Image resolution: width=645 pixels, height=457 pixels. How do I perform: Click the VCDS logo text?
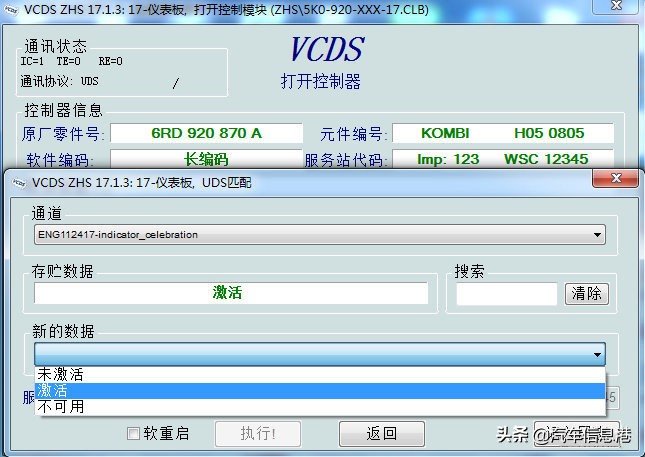(327, 49)
